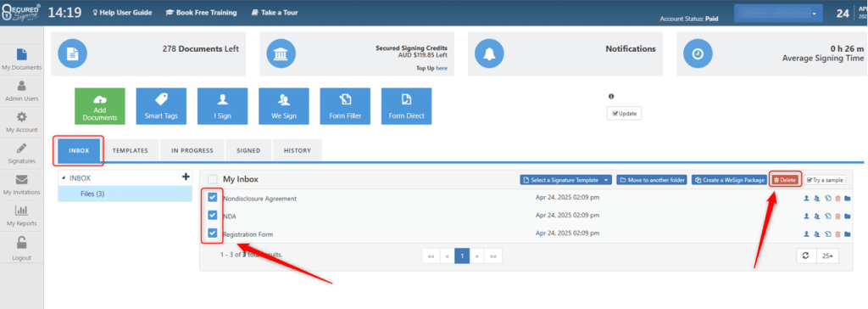Click trash icon for Nondisclosure Agreement row
The width and height of the screenshot is (868, 309).
pos(837,199)
